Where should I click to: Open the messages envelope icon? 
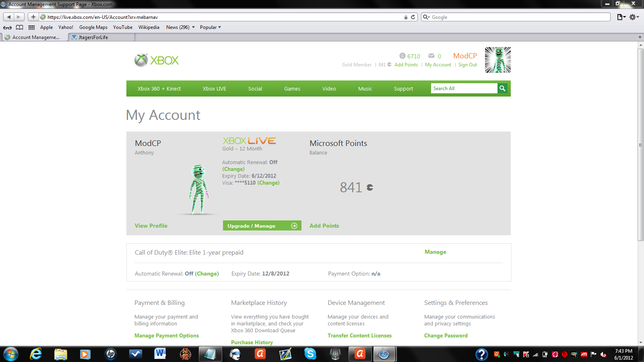tap(431, 56)
